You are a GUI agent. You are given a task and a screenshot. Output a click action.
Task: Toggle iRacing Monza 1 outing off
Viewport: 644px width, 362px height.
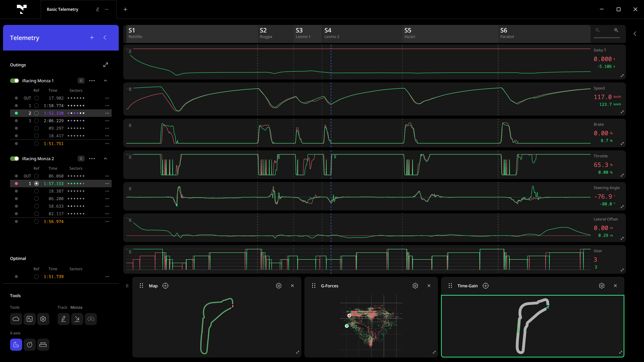click(x=15, y=81)
